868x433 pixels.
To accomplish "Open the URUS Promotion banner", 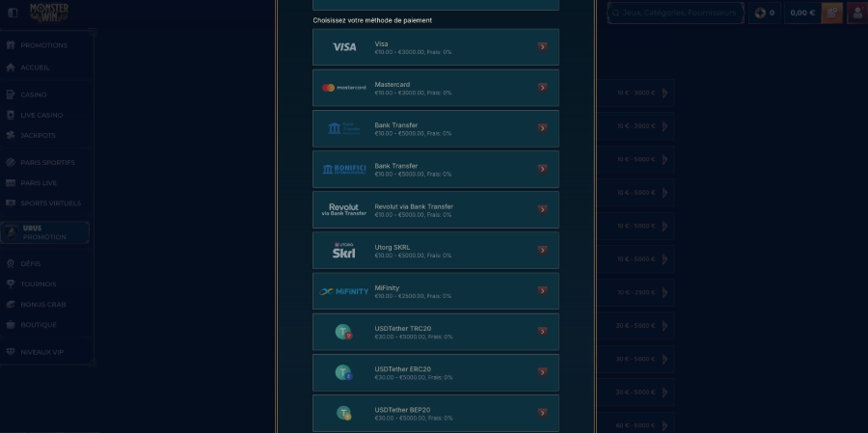I will 45,232.
